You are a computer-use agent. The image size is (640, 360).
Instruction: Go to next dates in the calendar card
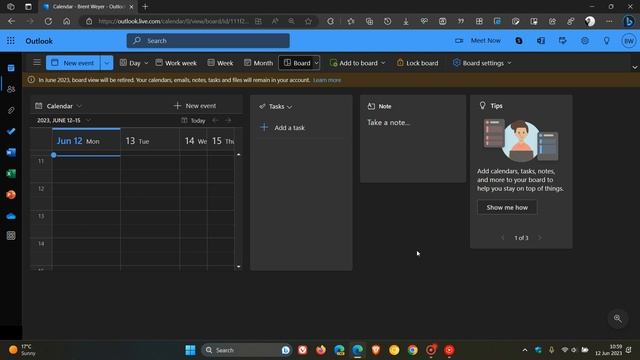(x=228, y=120)
